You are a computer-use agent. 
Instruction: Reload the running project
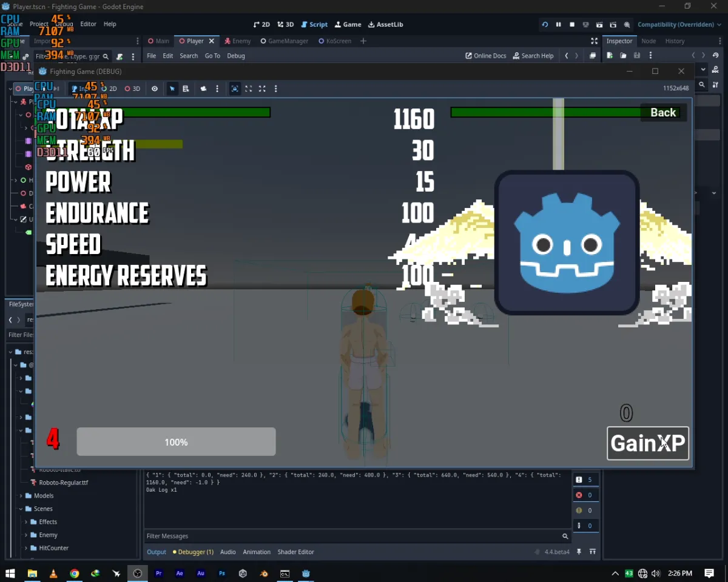point(545,24)
